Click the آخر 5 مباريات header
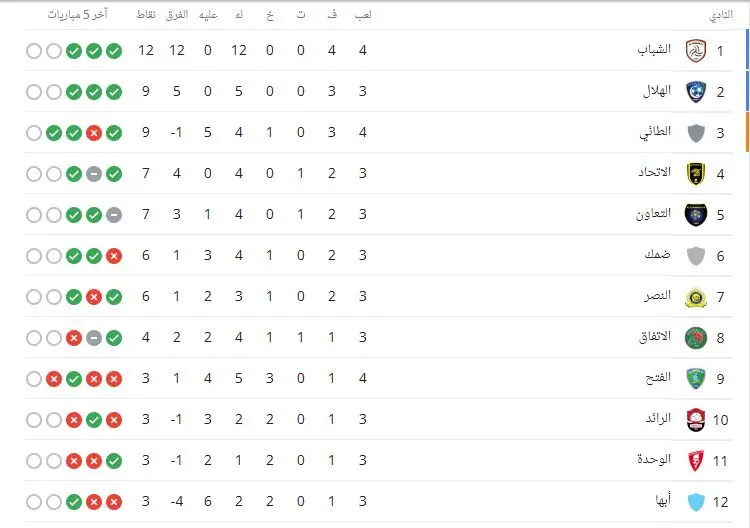 click(x=77, y=15)
